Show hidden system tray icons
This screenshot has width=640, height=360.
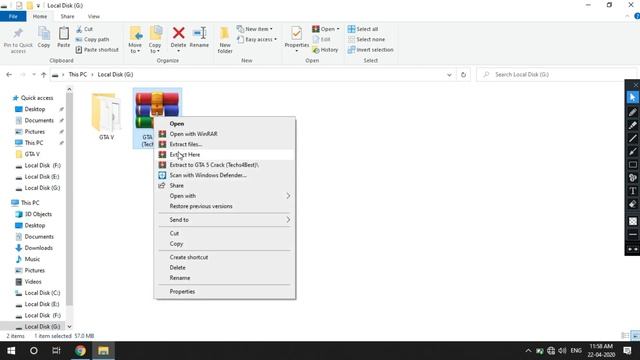(528, 351)
